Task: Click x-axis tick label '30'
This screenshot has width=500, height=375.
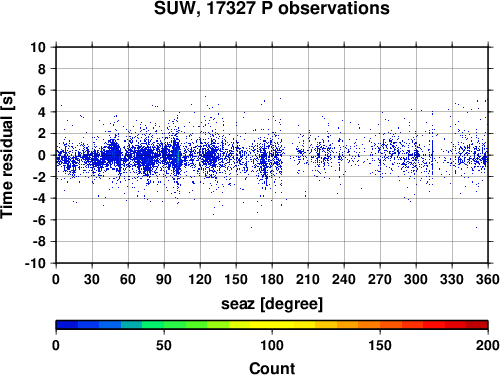Action: click(92, 279)
